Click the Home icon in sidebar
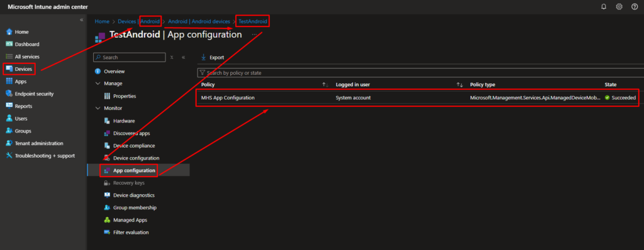The image size is (644, 250). [x=9, y=31]
